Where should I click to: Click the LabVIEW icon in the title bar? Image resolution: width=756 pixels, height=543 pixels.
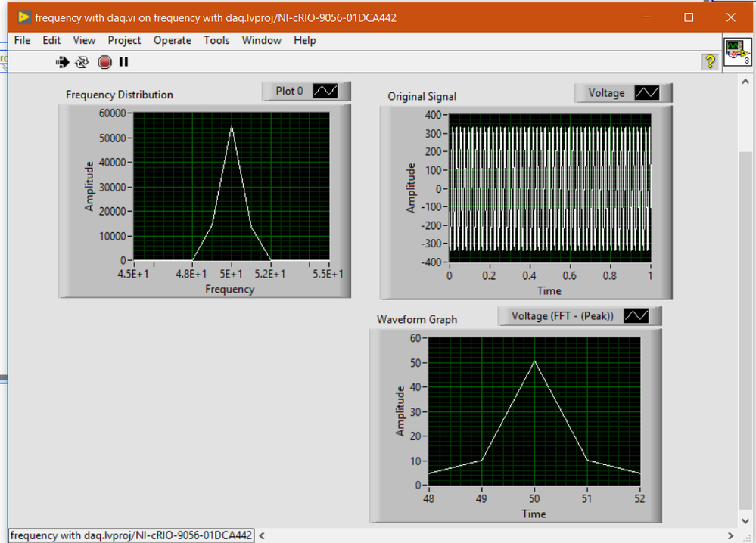(x=23, y=17)
